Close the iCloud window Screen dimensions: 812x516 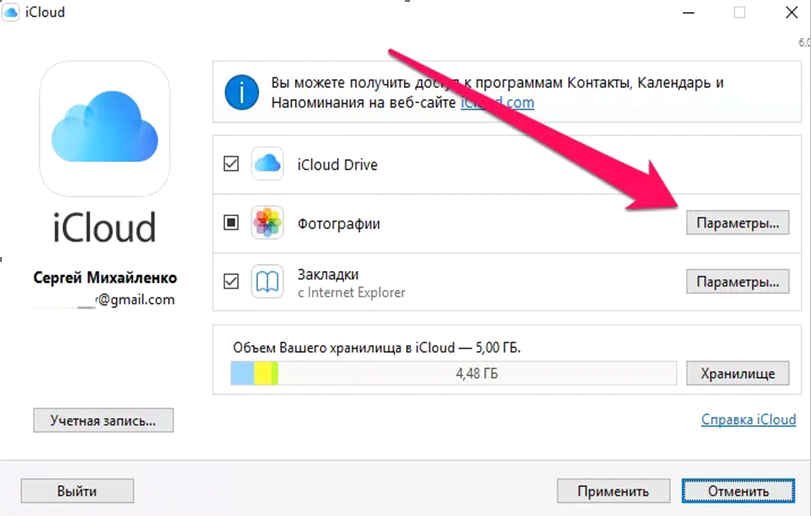coord(791,12)
